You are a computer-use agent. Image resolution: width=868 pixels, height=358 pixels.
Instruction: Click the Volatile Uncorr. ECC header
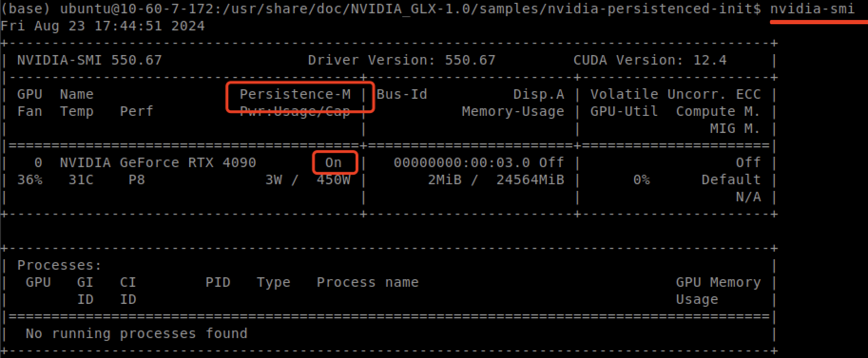[675, 94]
